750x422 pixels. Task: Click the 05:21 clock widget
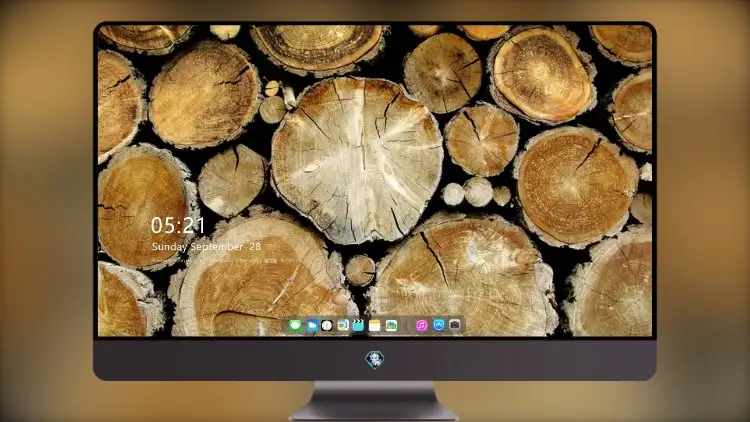tap(178, 225)
